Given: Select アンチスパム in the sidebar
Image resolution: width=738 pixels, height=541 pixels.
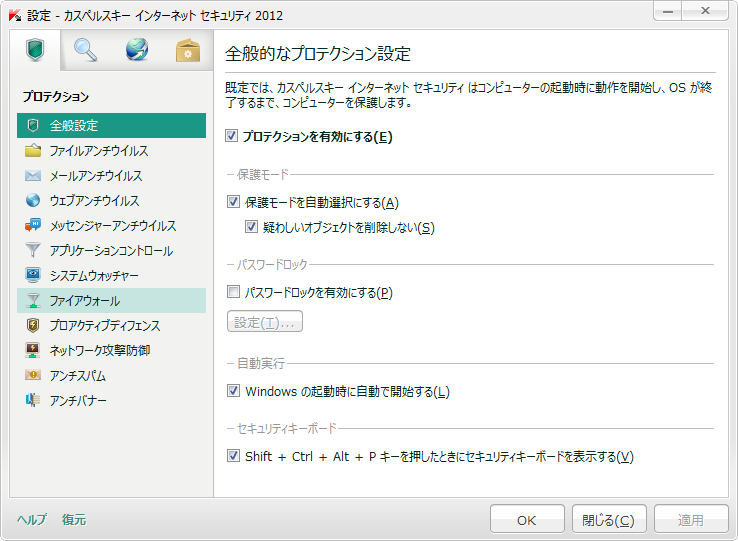Looking at the screenshot, I should pyautogui.click(x=77, y=376).
